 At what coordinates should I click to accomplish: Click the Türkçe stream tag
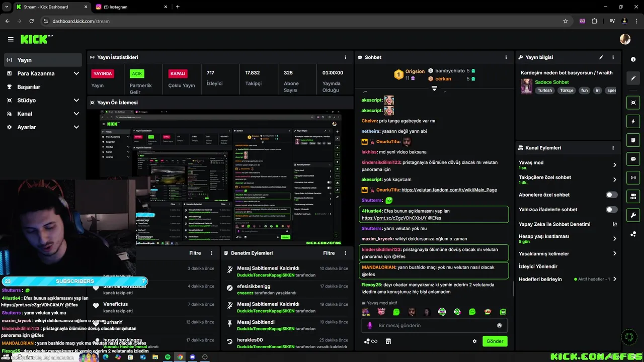567,90
